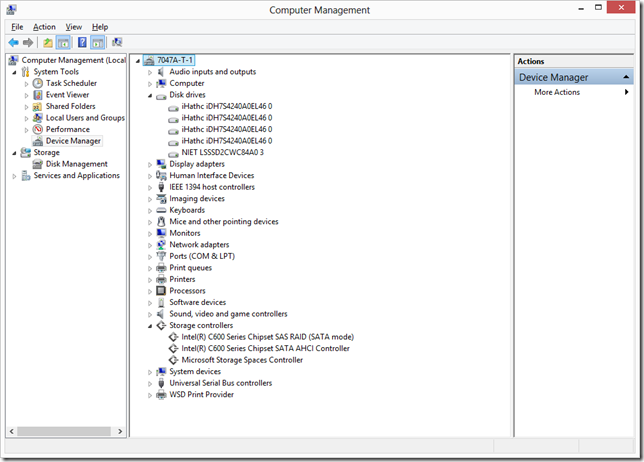Click the blue Help toolbar icon
This screenshot has height=462, width=644.
pos(82,42)
